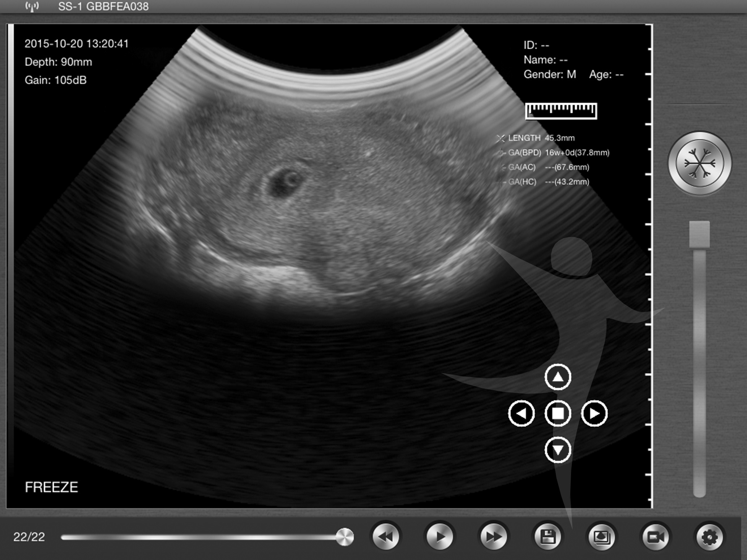This screenshot has height=560, width=747.
Task: Click the down arrow in directional pad
Action: tap(558, 450)
